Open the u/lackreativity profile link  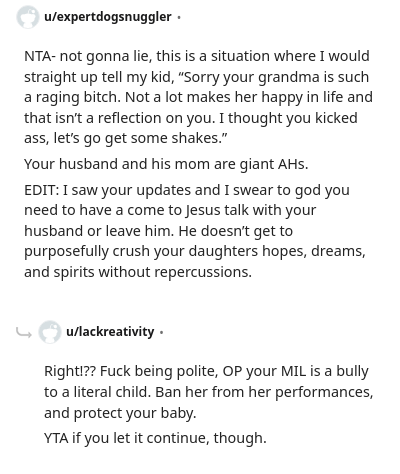coord(110,332)
